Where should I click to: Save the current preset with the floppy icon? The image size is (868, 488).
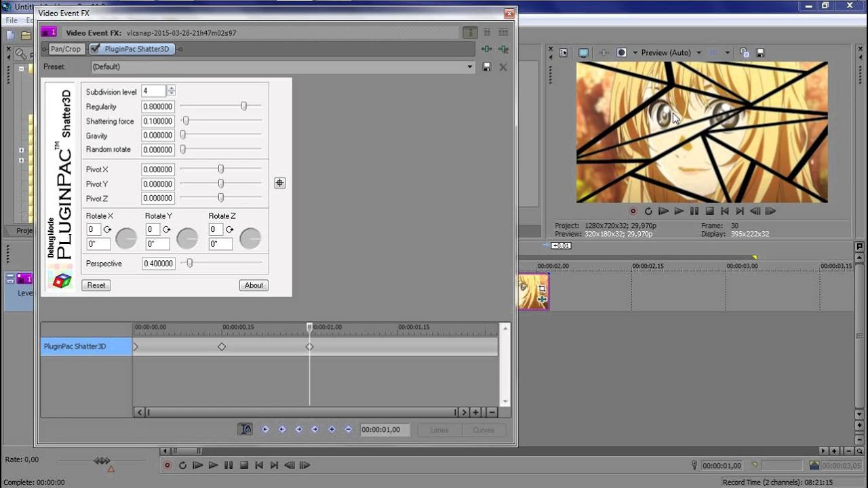tap(486, 67)
